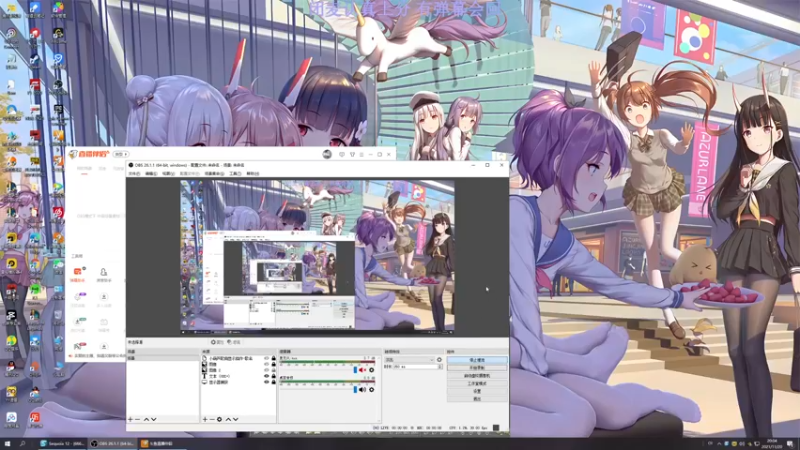
Task: Toggle visibility eye of the 图像 source
Action: [266, 364]
